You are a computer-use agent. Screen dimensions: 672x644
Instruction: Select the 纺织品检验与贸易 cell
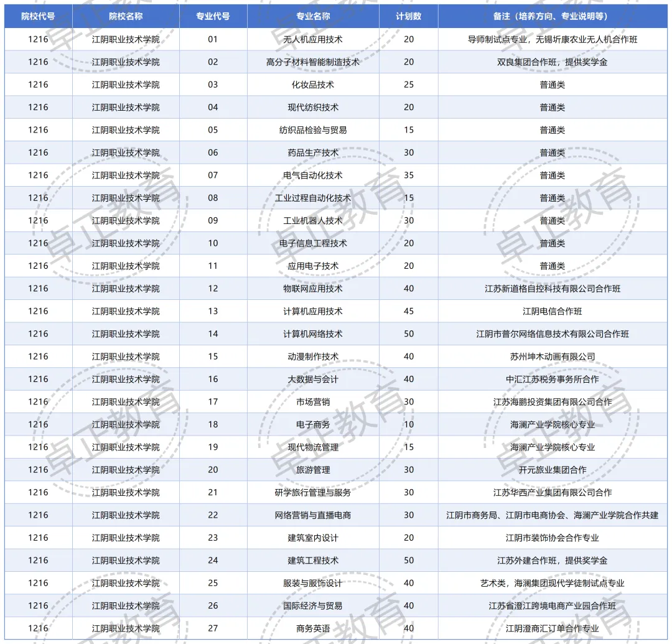313,130
